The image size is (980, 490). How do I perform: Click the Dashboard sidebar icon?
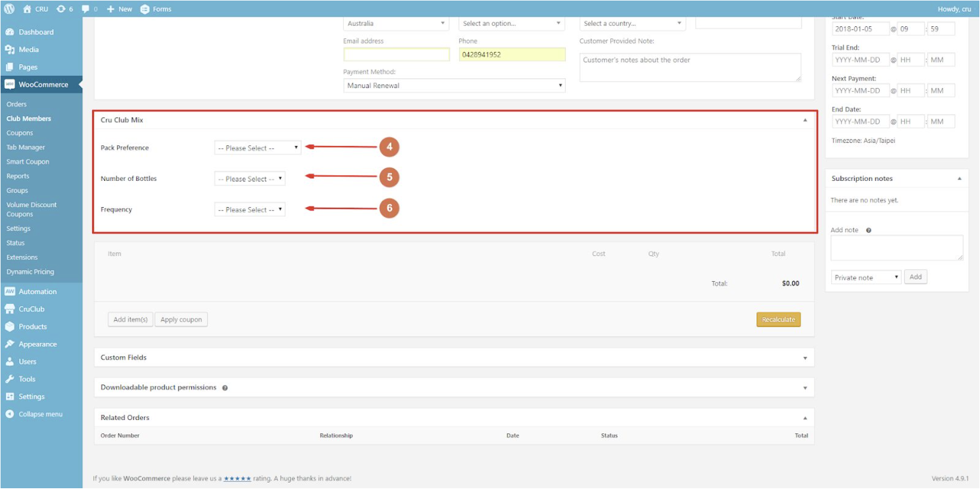click(x=9, y=32)
